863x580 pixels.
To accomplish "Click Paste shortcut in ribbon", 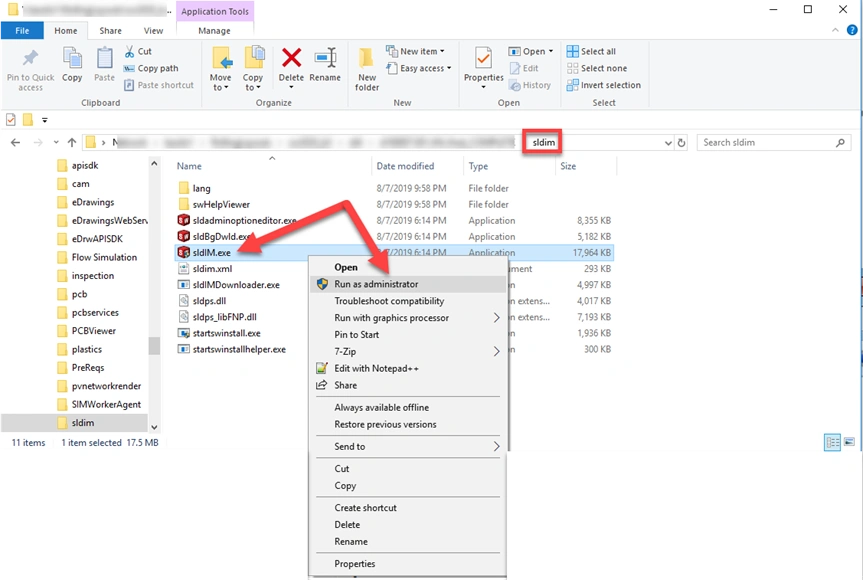I will 159,85.
